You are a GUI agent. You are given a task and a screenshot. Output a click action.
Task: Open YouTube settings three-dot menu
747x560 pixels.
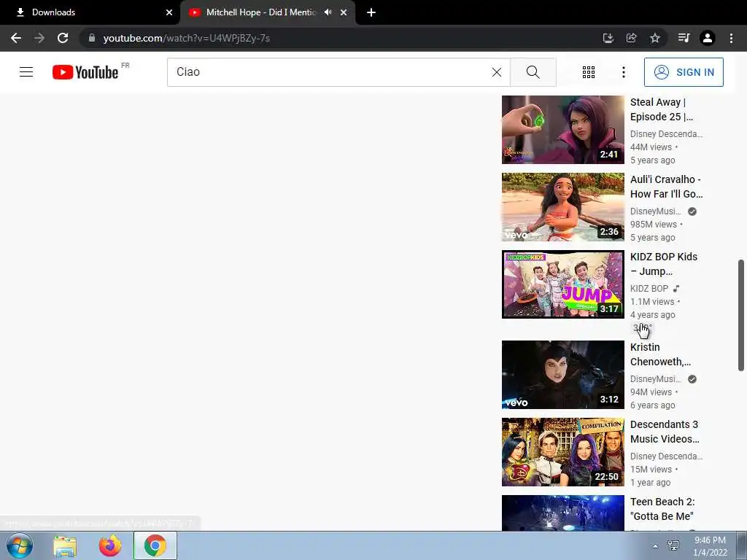[623, 72]
